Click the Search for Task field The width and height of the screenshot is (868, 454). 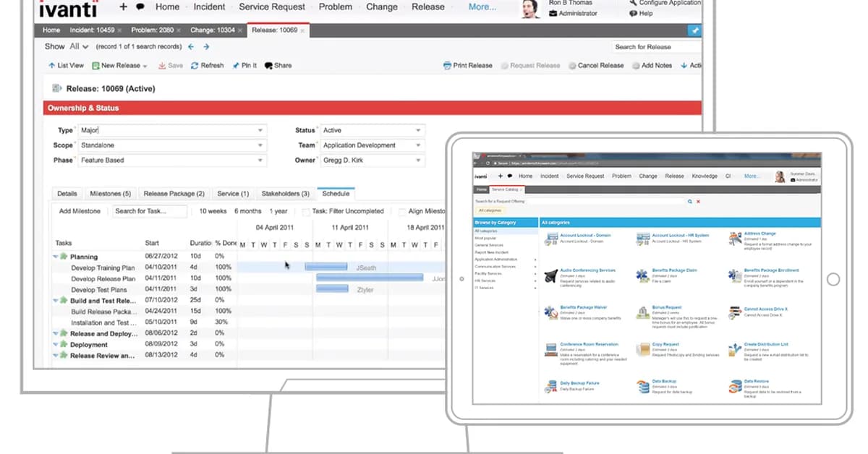(x=150, y=211)
